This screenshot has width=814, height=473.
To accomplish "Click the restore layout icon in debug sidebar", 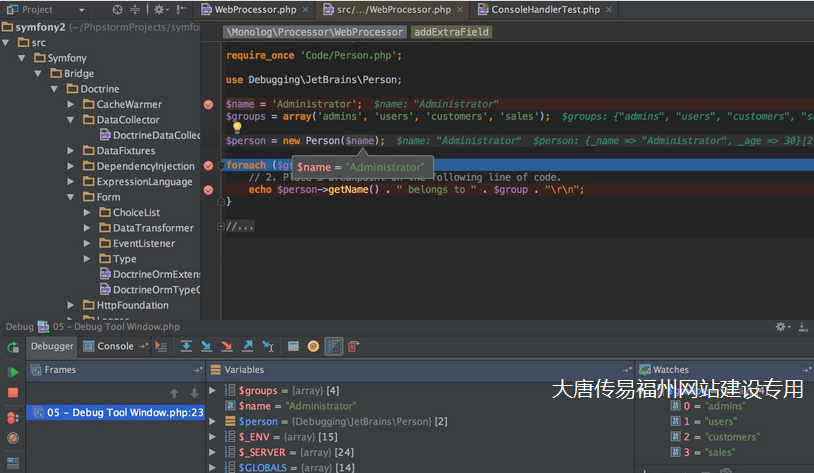I will tap(13, 462).
